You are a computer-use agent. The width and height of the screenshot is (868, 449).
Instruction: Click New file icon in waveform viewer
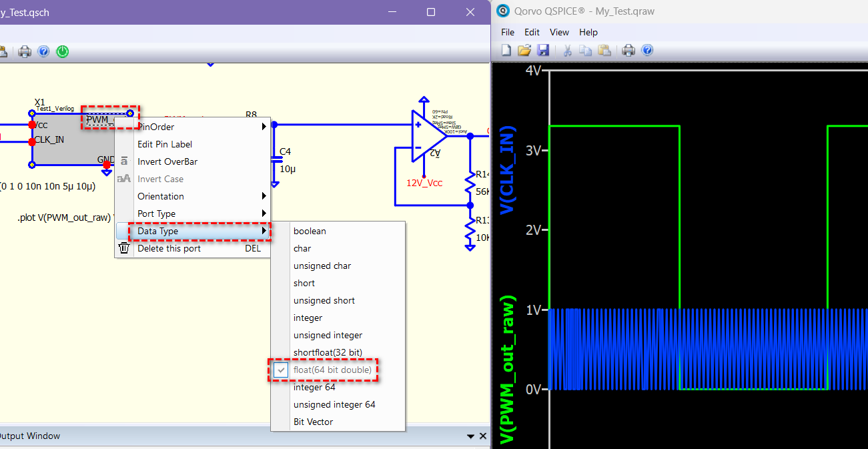pos(506,50)
